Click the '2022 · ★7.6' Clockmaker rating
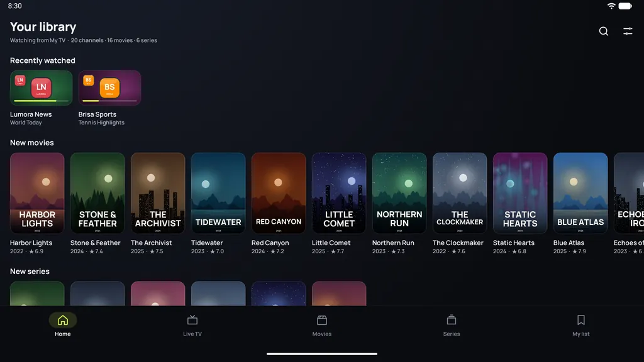The height and width of the screenshot is (362, 644). point(449,251)
